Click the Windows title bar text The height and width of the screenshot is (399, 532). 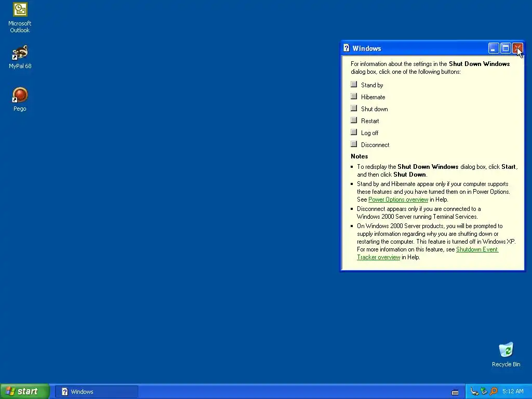367,48
